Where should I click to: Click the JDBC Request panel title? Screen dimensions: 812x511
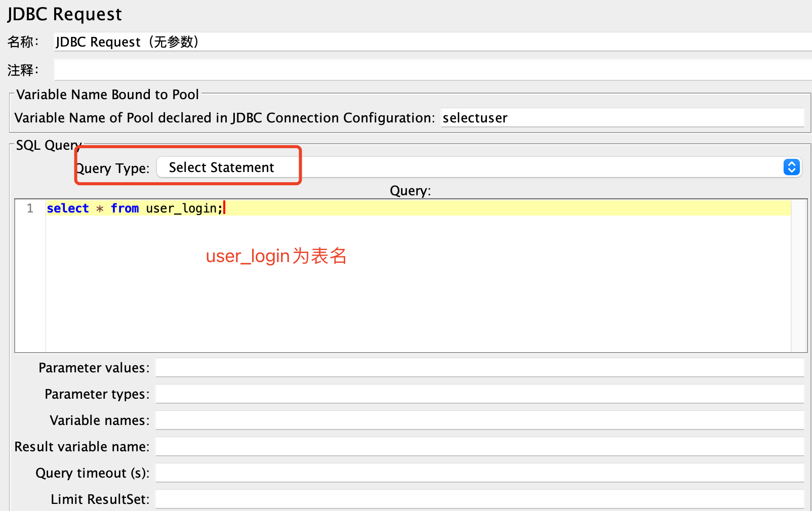(65, 14)
